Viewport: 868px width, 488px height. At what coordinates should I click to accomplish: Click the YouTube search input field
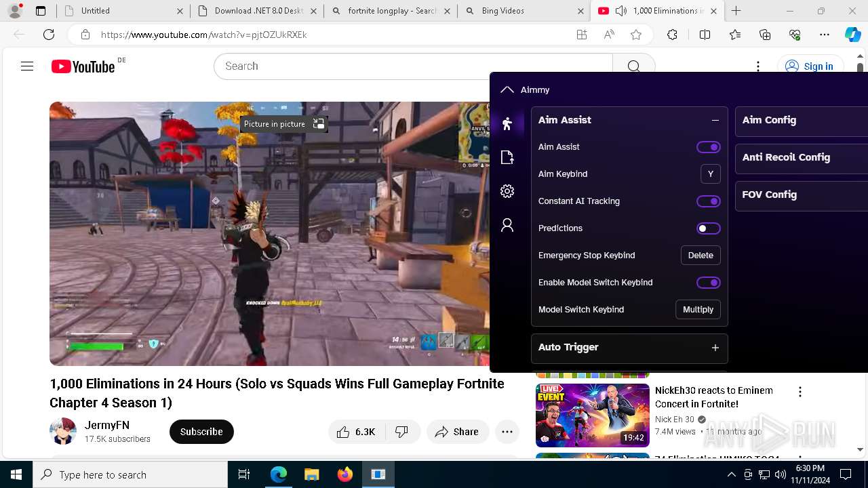(x=413, y=66)
